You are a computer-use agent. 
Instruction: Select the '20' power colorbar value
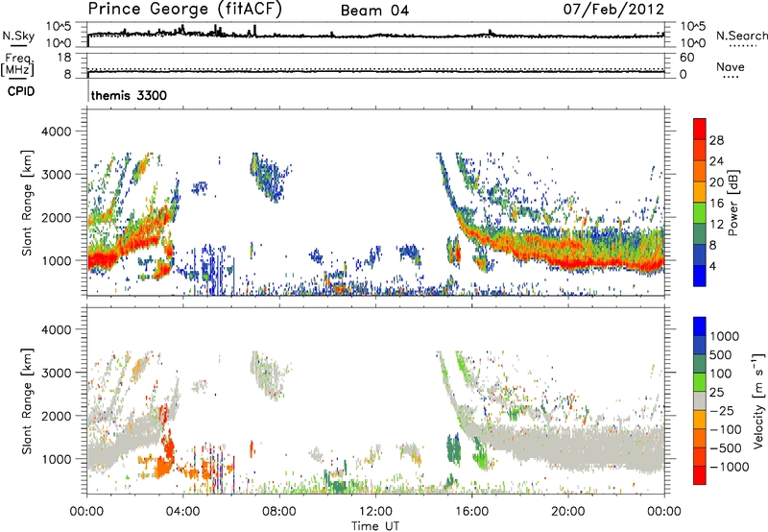[716, 182]
